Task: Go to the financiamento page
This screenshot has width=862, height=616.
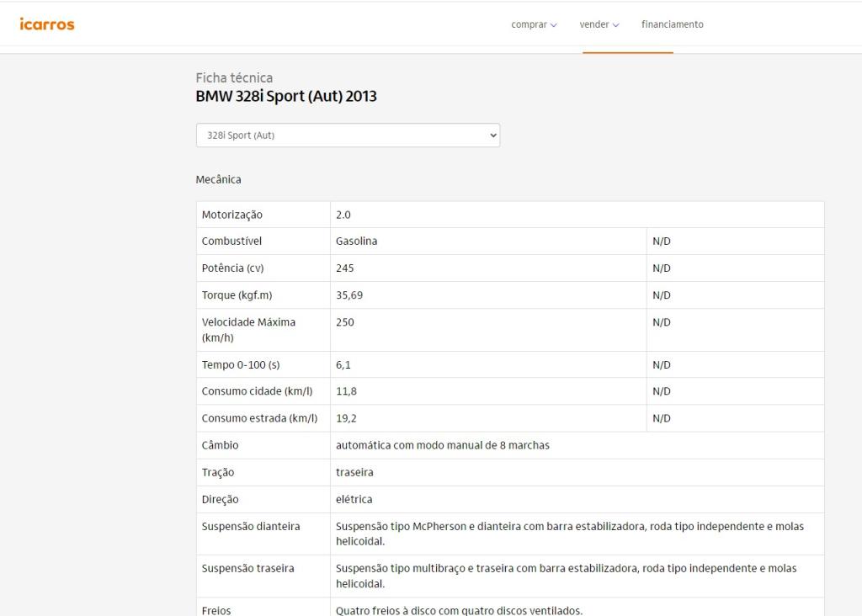Action: coord(672,24)
